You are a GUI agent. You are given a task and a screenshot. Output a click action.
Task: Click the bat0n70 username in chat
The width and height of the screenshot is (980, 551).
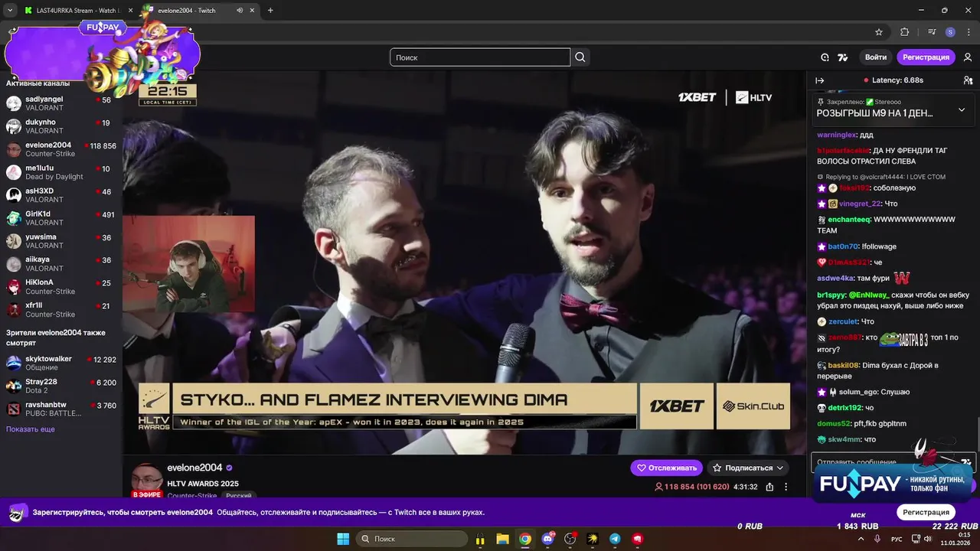[842, 246]
